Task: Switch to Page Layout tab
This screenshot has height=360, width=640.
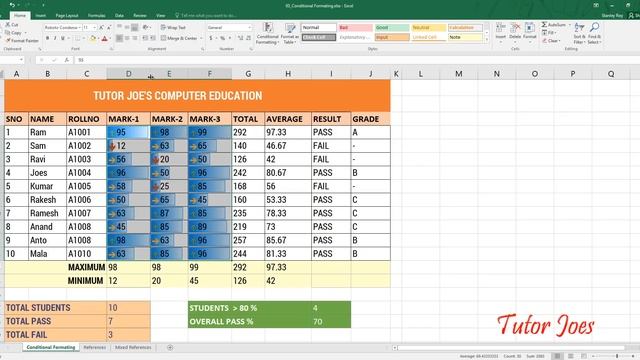Action: tap(67, 16)
